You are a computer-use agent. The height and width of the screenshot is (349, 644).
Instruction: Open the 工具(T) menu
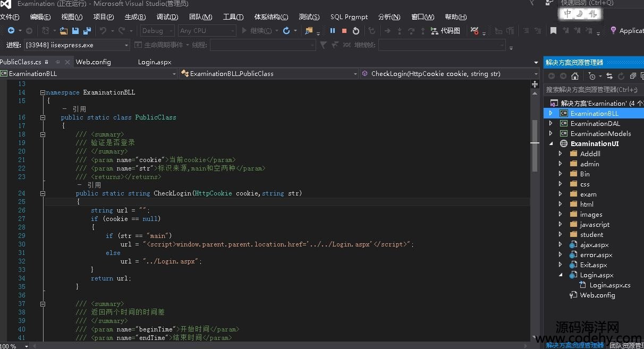[233, 17]
